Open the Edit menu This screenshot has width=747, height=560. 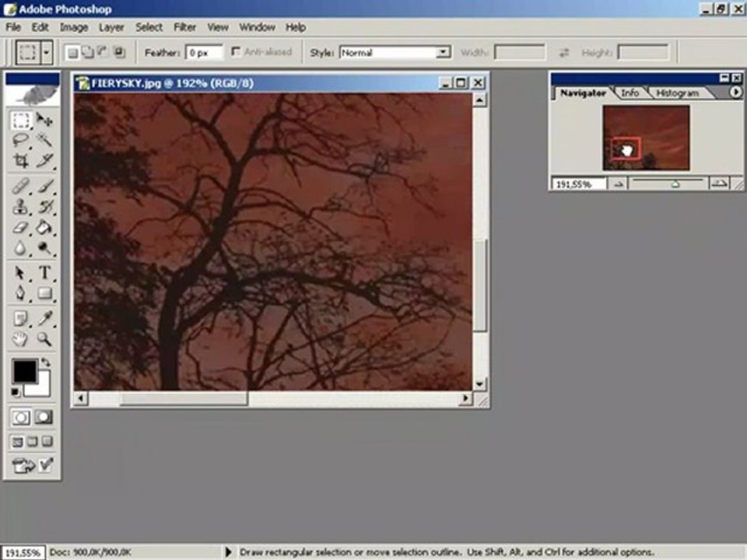pyautogui.click(x=40, y=27)
